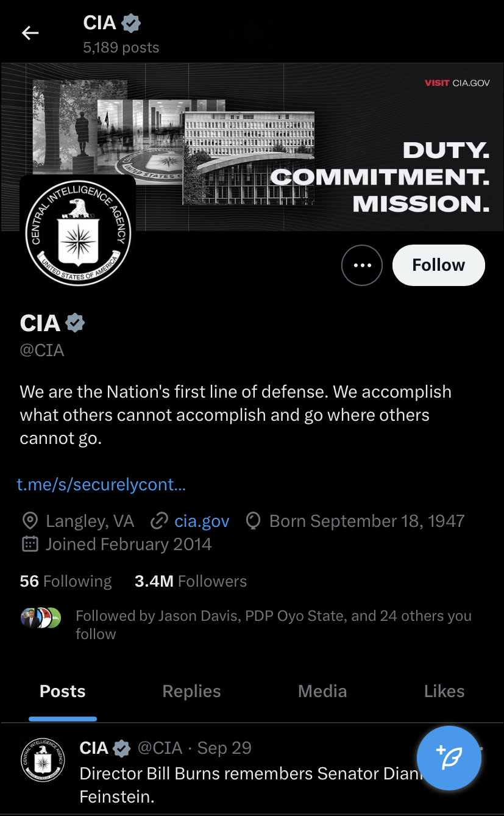Click the verified badge beside CIA profile name
The image size is (504, 816).
point(75,323)
